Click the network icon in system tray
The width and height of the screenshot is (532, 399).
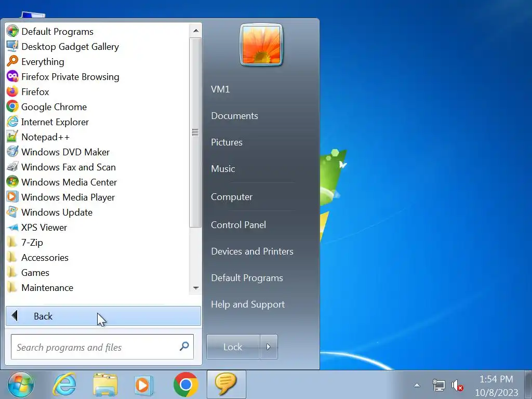point(438,385)
